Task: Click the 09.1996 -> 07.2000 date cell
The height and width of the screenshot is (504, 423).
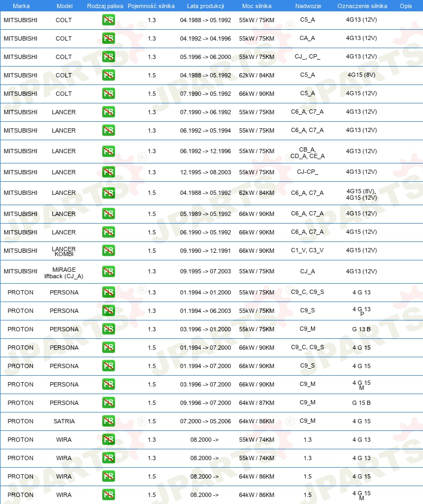Action: tap(206, 403)
